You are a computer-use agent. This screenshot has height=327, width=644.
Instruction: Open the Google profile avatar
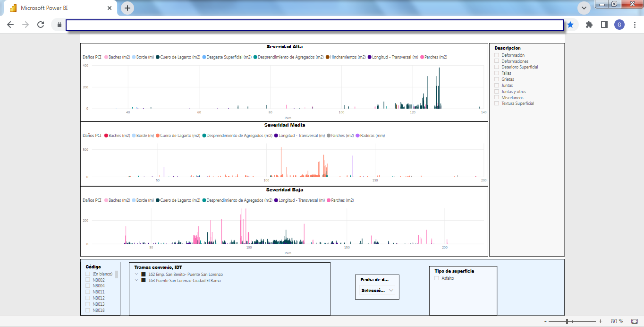[x=619, y=25]
